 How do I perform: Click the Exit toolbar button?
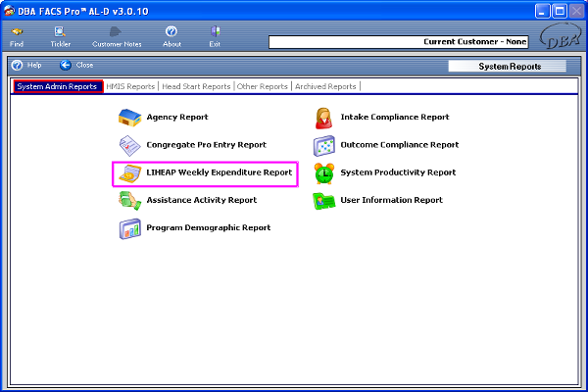215,37
